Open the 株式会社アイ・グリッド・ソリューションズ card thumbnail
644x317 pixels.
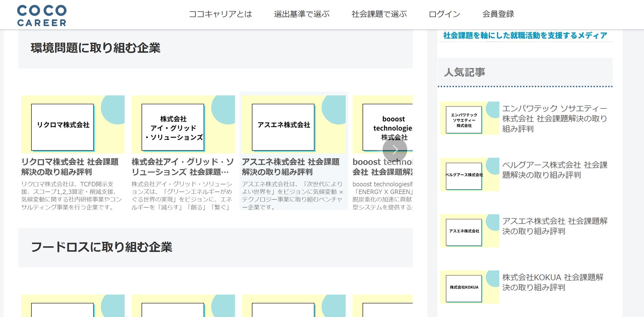pos(183,124)
